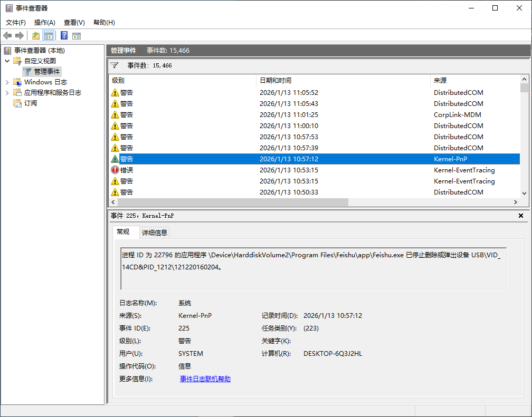Open the 操作(A) menu
The image size is (532, 417).
coord(44,23)
